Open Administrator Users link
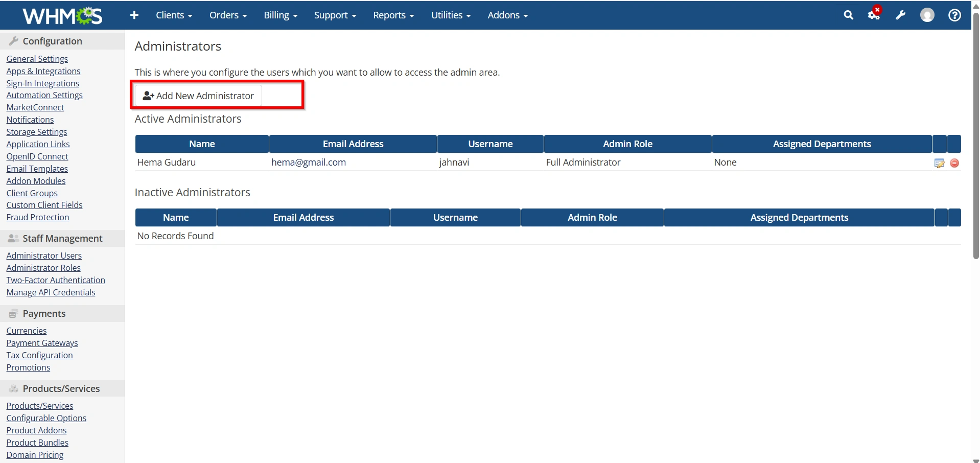The image size is (980, 463). pos(44,256)
